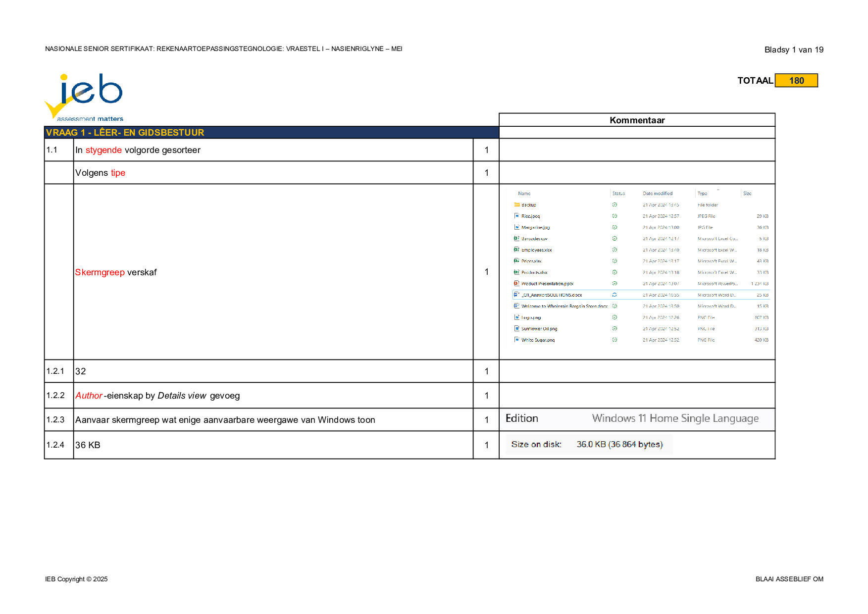Select the Employees.xlsx Excel icon
This screenshot has height=614, width=868.
(517, 250)
